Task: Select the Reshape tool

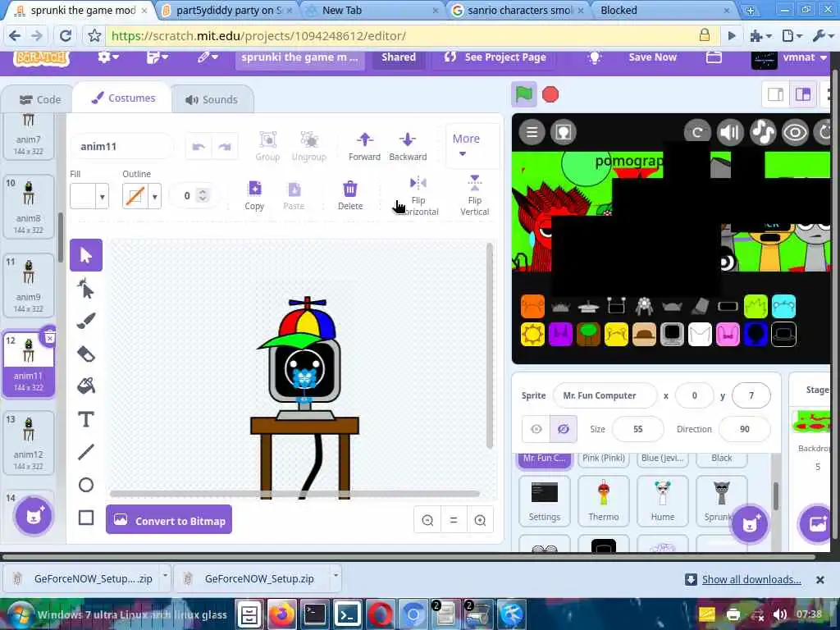Action: (x=85, y=288)
